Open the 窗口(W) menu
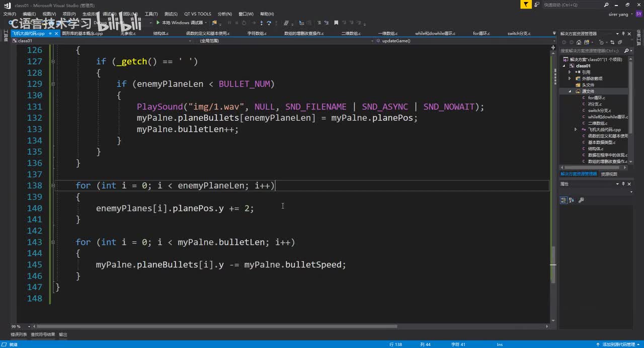The width and height of the screenshot is (644, 348). pyautogui.click(x=246, y=14)
